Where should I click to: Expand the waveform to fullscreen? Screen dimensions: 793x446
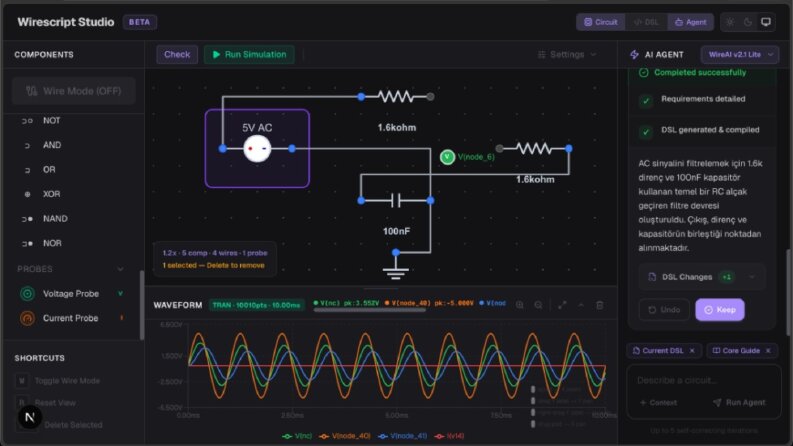562,305
